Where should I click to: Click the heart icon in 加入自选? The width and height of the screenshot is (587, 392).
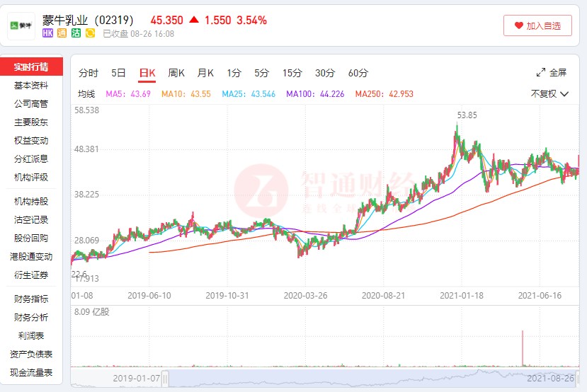coord(518,25)
